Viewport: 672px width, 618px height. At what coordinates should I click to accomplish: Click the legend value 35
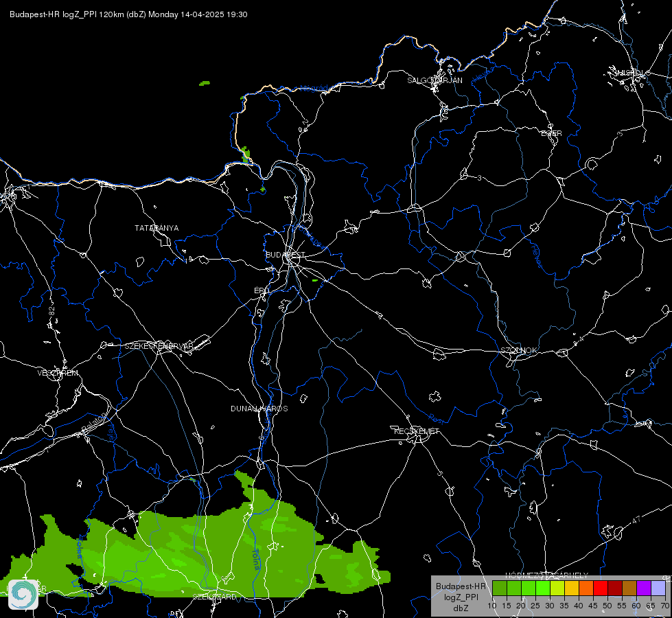pyautogui.click(x=564, y=606)
